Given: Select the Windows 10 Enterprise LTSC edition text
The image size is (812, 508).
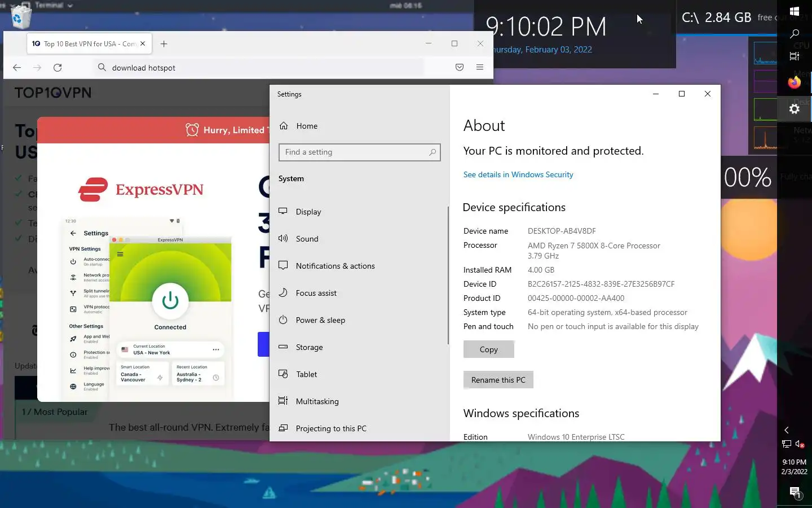Looking at the screenshot, I should 576,437.
